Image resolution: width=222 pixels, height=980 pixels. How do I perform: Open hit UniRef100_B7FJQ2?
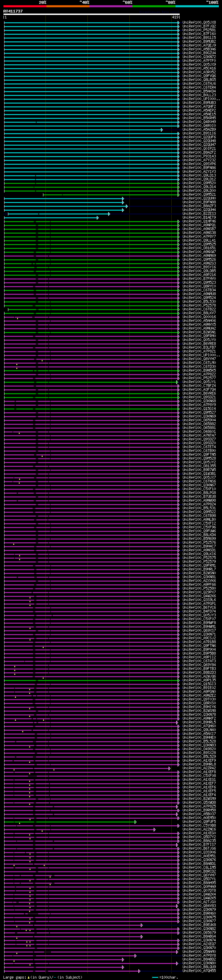(x=199, y=26)
